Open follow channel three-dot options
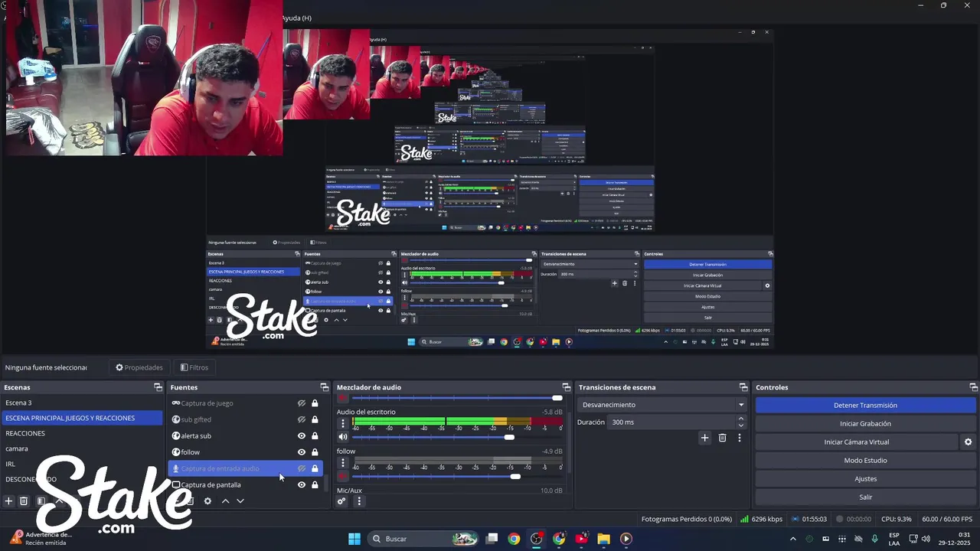Viewport: 980px width, 551px height. pos(343,463)
